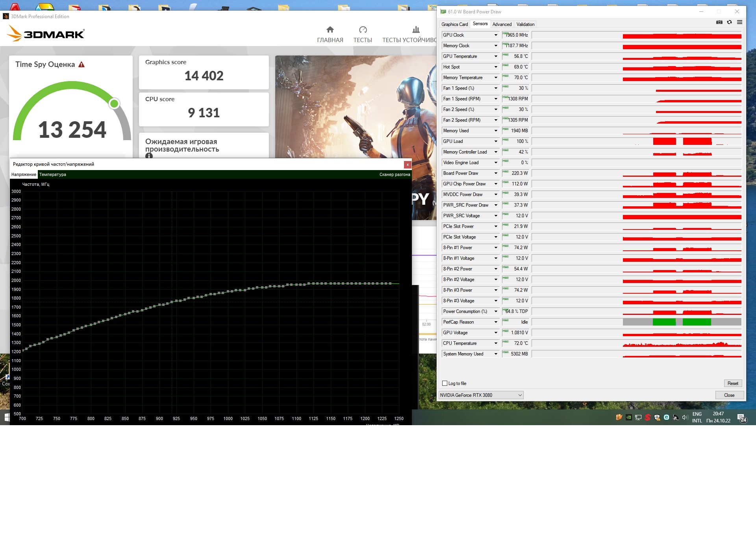Open the PerfCap Reason sensor dropdown

pos(496,322)
